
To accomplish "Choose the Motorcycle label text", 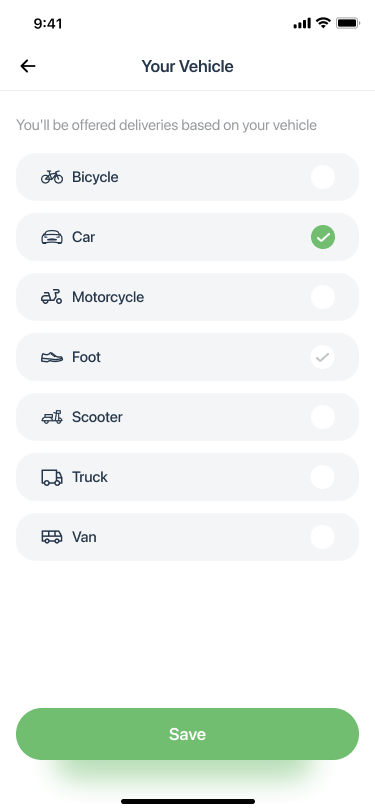I will tap(108, 297).
